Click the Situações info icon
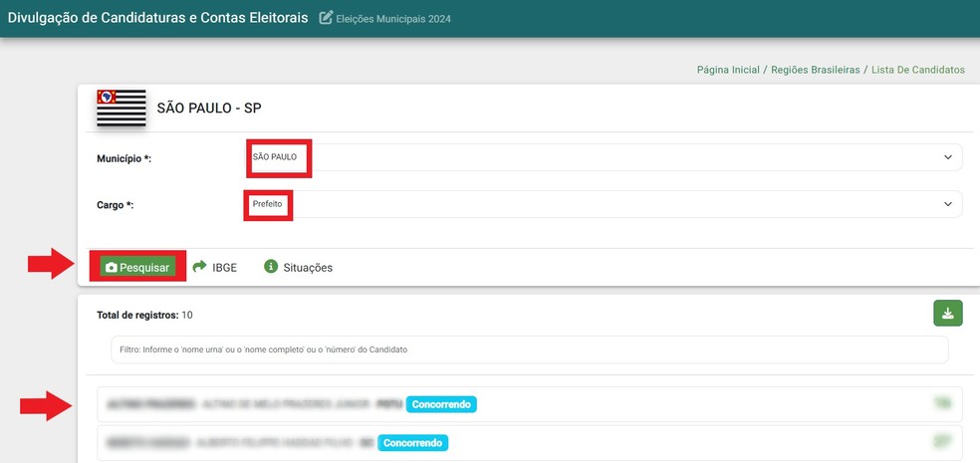 click(271, 267)
